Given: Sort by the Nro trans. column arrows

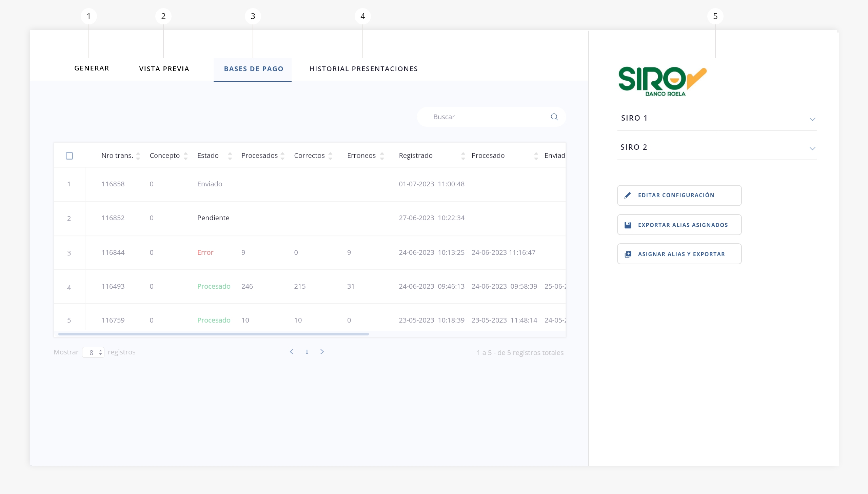Looking at the screenshot, I should point(138,156).
